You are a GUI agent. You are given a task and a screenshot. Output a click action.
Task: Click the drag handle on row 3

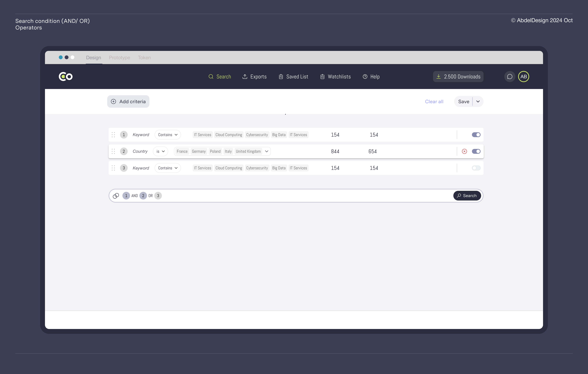click(x=113, y=168)
